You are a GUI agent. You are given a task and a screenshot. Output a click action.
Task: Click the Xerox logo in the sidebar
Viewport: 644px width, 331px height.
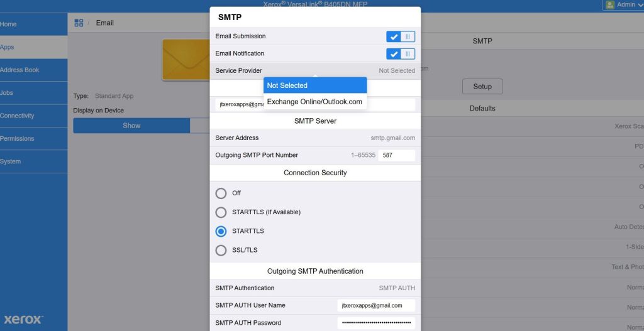pos(23,320)
